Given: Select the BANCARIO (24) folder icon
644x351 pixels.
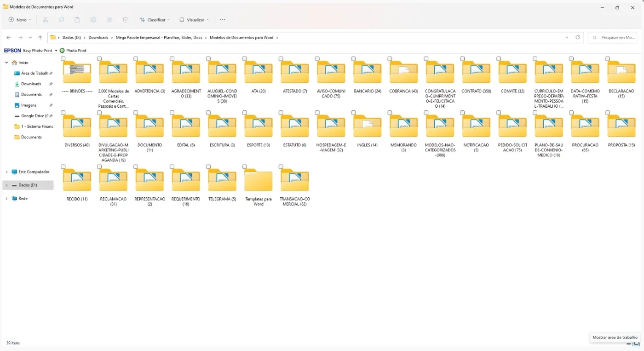Looking at the screenshot, I should (367, 72).
